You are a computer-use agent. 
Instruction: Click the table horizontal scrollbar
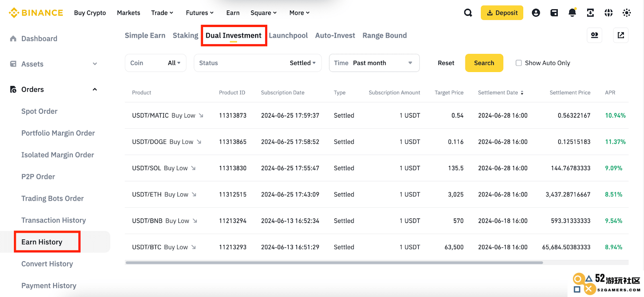point(334,262)
